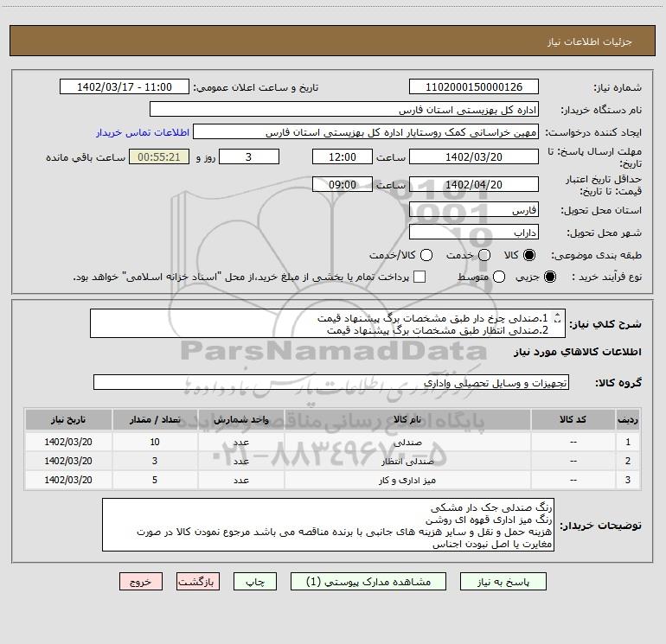The image size is (666, 644).
Task: Click the validity time 09:00 field
Action: 343,185
